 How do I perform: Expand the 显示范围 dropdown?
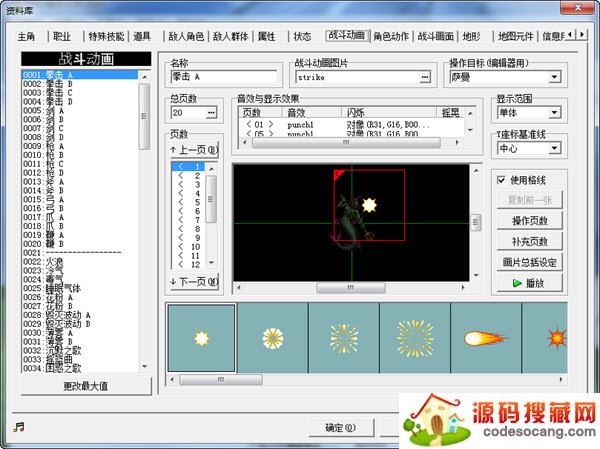click(554, 113)
